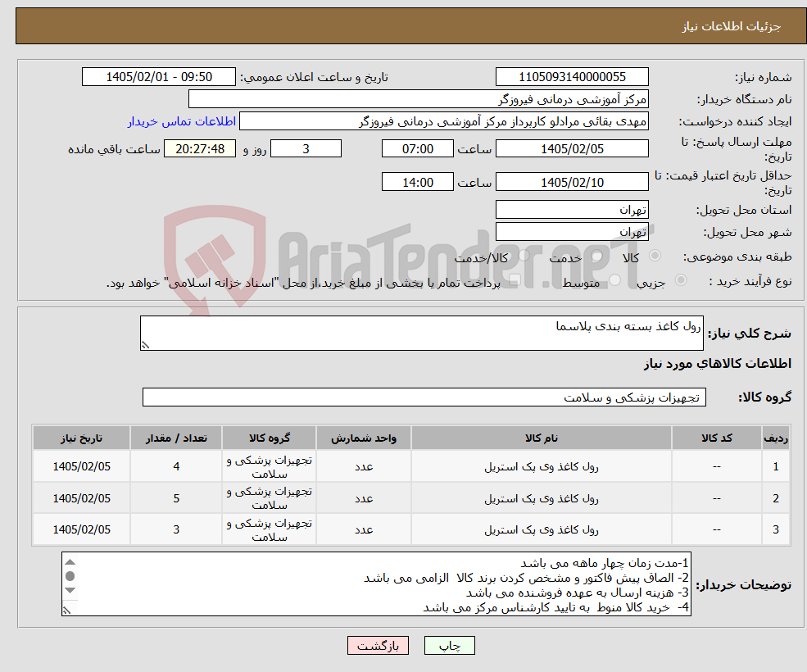Click the ردیف column header

[x=776, y=438]
